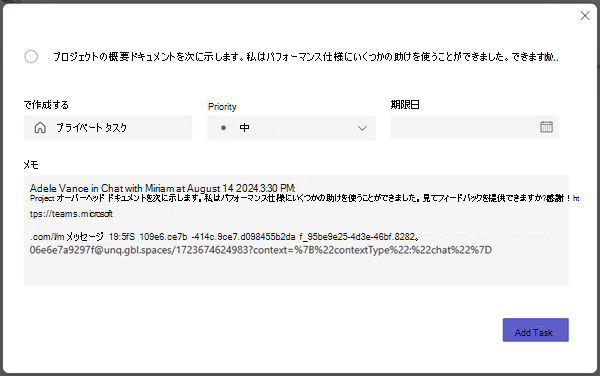Viewport: 600px width, 376px height.
Task: Click the green priority dot indicator
Action: 223,128
